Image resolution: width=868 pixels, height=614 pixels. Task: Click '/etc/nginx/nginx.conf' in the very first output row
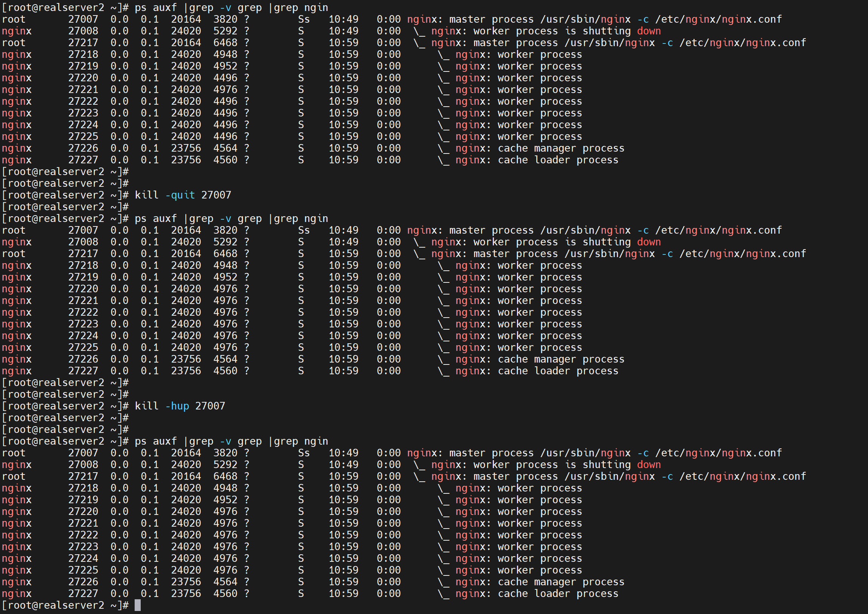coord(718,19)
